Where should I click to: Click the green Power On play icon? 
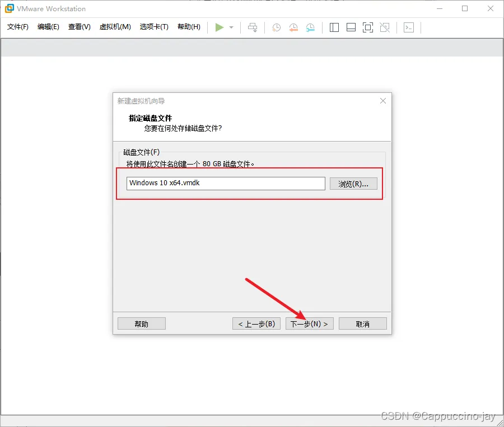click(219, 27)
